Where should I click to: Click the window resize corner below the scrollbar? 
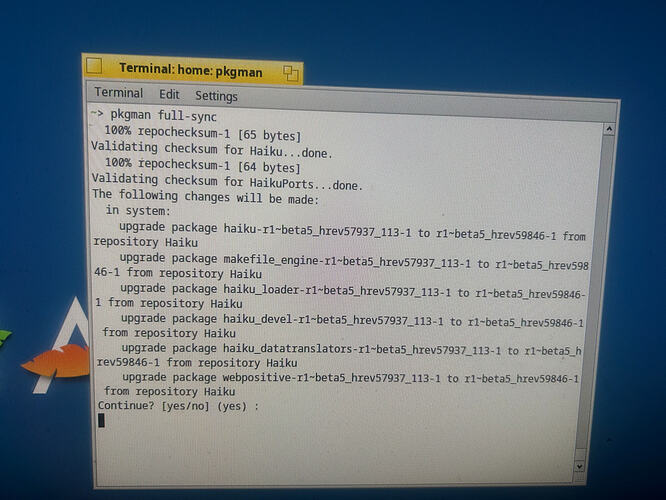(579, 477)
